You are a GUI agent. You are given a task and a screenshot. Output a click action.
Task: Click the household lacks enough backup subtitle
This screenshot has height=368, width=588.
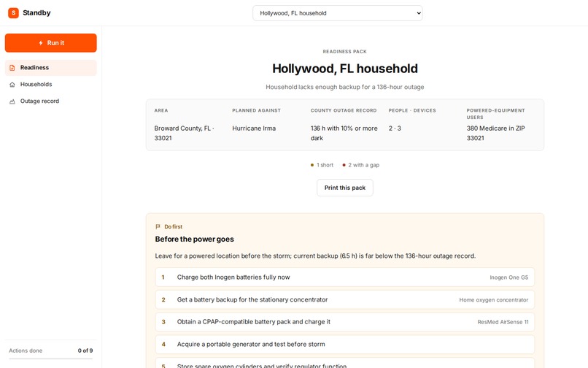click(344, 87)
